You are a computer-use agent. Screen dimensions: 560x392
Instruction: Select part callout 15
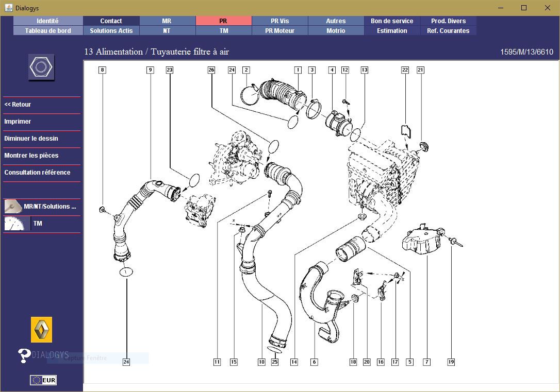[234, 362]
